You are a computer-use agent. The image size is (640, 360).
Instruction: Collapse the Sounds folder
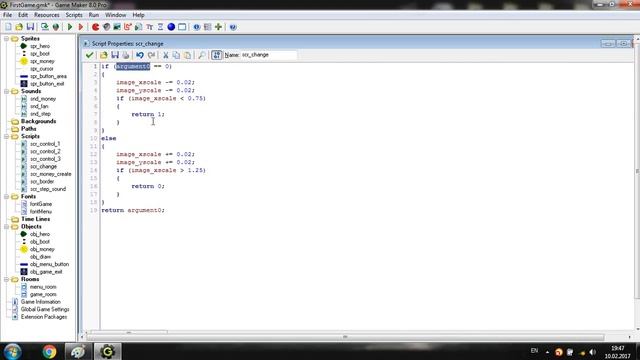click(7, 91)
